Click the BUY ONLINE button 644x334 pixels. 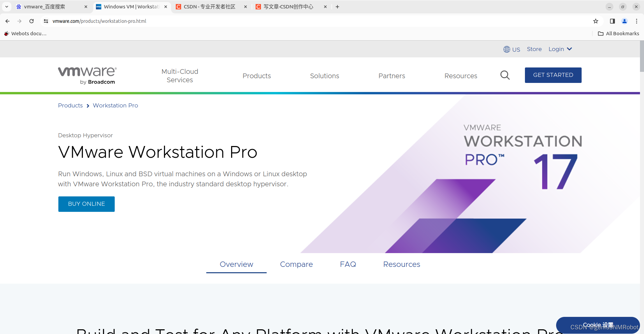pyautogui.click(x=86, y=204)
